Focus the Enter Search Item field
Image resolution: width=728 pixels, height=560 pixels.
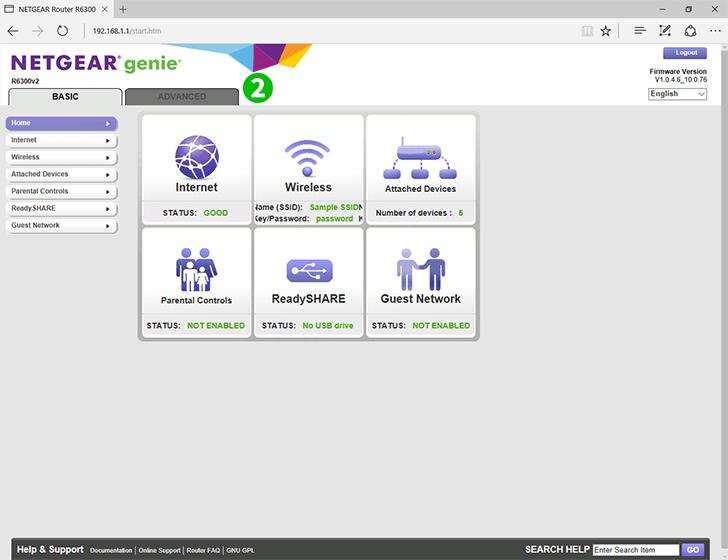pyautogui.click(x=636, y=550)
